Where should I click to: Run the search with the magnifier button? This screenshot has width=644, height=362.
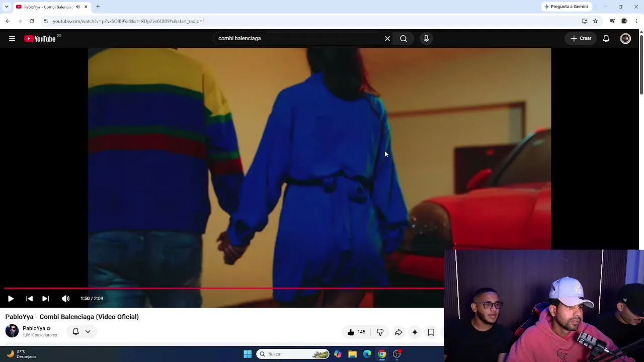click(404, 39)
